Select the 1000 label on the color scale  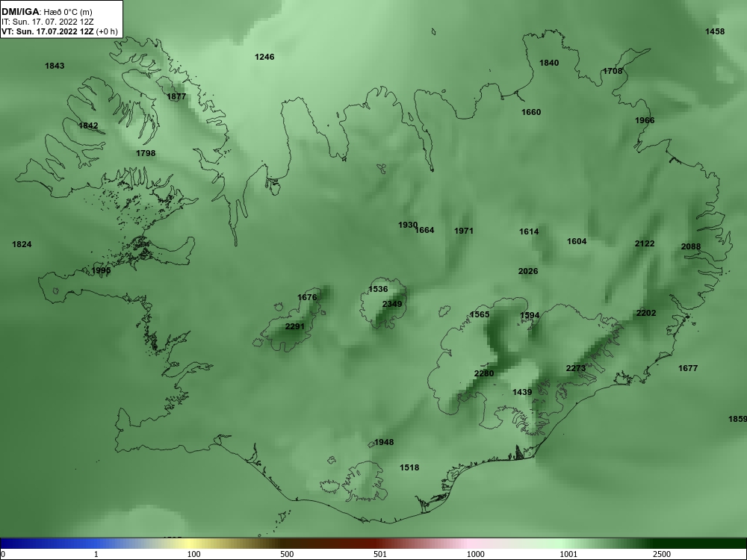pos(476,554)
